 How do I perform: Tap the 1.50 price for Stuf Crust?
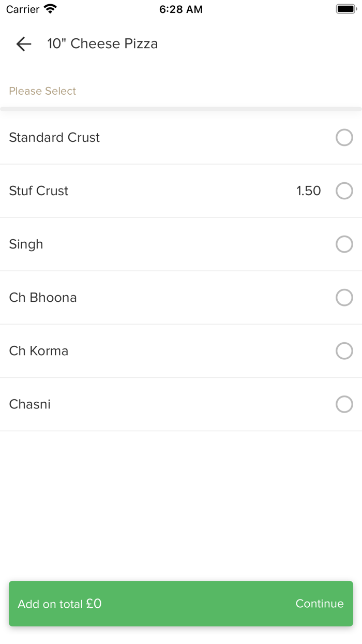[x=308, y=191]
